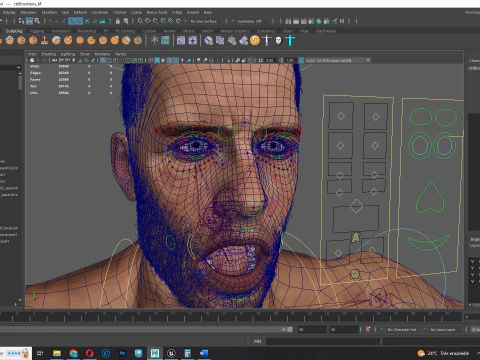Click the green mouth smile control curve
Image resolution: width=480 pixels, height=360 pixels.
[429, 242]
